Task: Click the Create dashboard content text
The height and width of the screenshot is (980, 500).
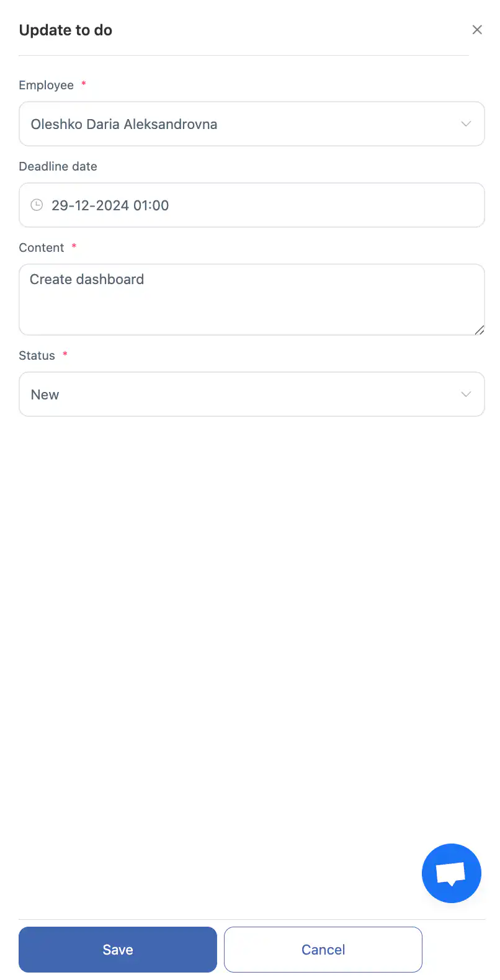Action: [87, 280]
